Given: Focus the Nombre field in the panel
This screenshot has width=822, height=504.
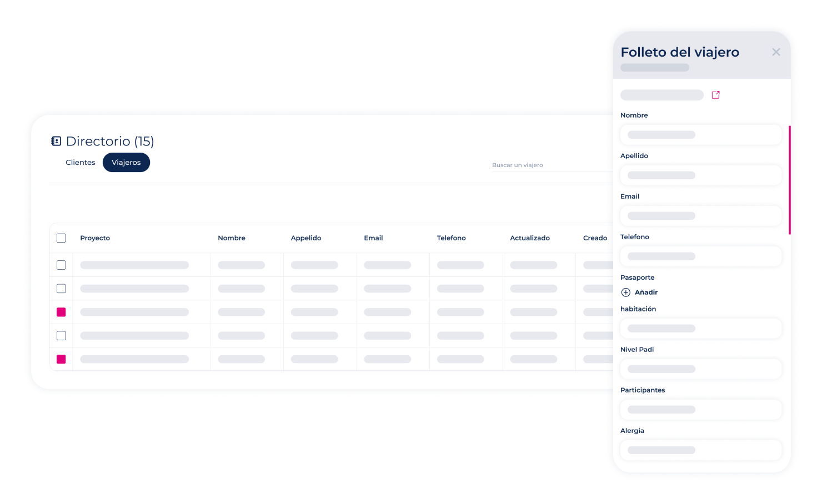Looking at the screenshot, I should click(x=701, y=134).
